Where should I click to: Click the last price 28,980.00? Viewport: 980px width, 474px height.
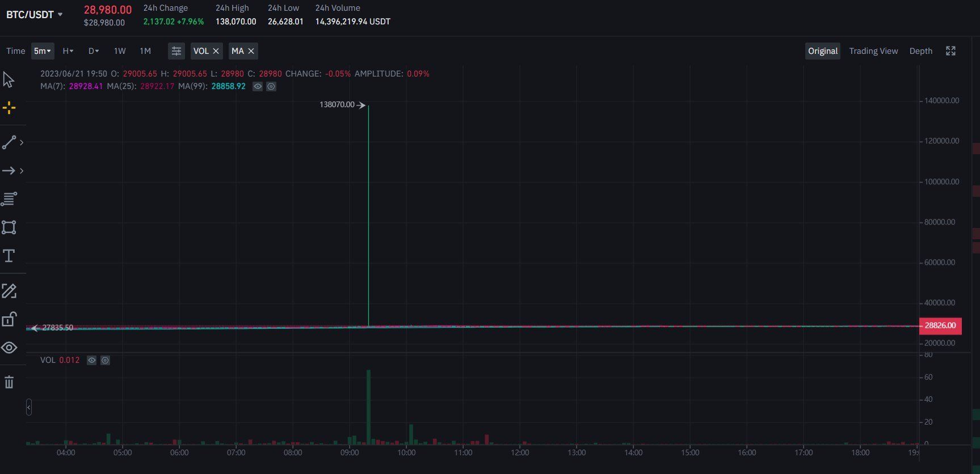tap(108, 10)
